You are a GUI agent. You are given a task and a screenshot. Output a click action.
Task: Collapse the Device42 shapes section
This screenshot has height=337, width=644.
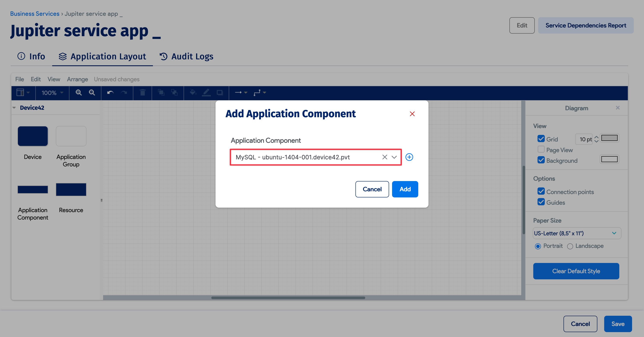(x=14, y=108)
